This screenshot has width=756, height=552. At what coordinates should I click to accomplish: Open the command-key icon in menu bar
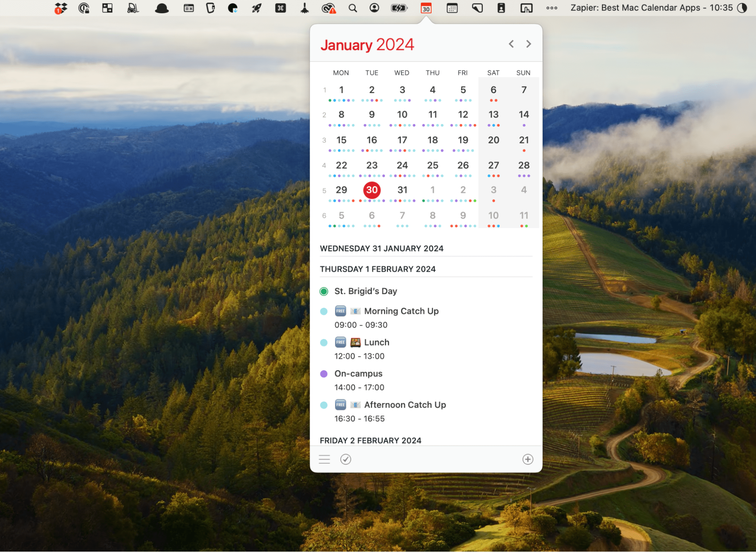tap(280, 8)
